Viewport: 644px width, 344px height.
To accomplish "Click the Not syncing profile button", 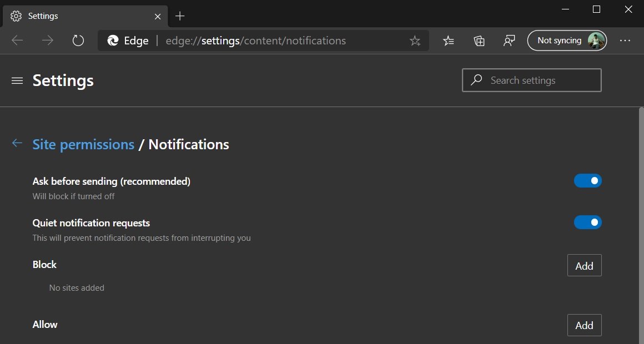I will pyautogui.click(x=567, y=41).
